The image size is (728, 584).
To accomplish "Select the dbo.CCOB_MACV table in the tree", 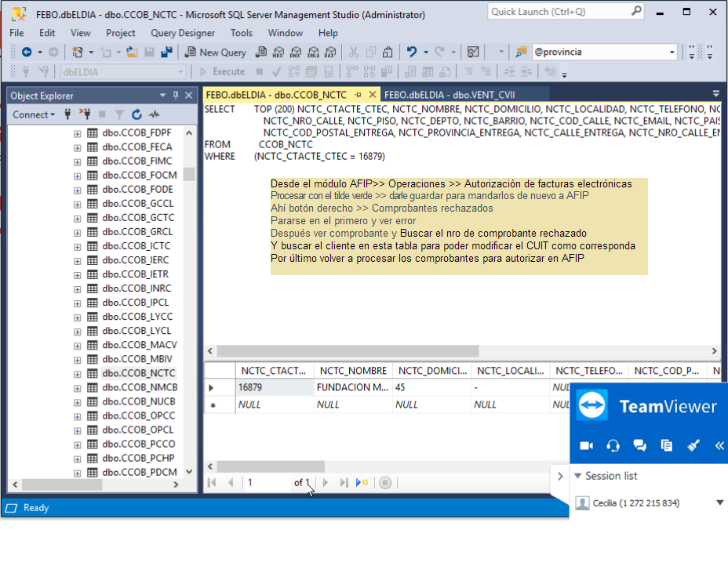I will [139, 345].
